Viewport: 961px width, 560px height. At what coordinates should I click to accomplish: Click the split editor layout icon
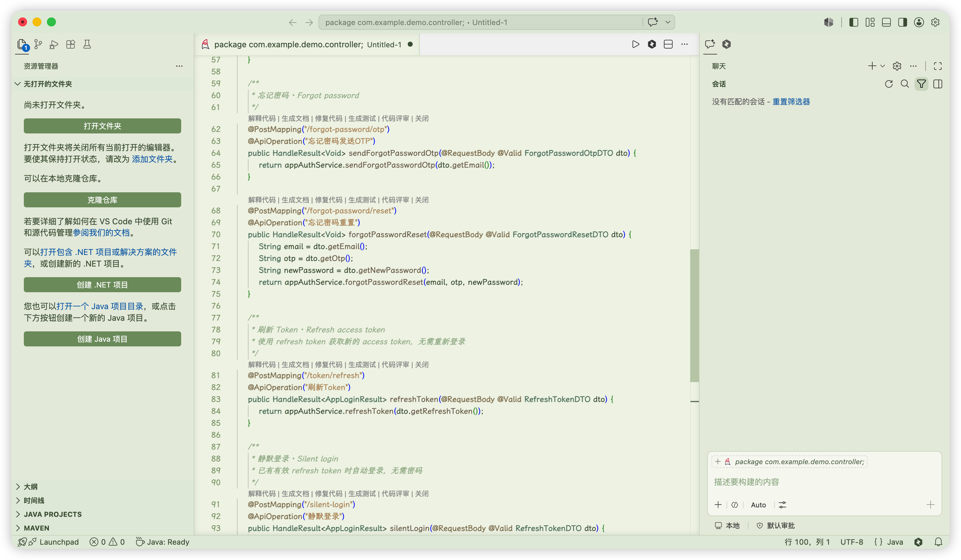668,44
